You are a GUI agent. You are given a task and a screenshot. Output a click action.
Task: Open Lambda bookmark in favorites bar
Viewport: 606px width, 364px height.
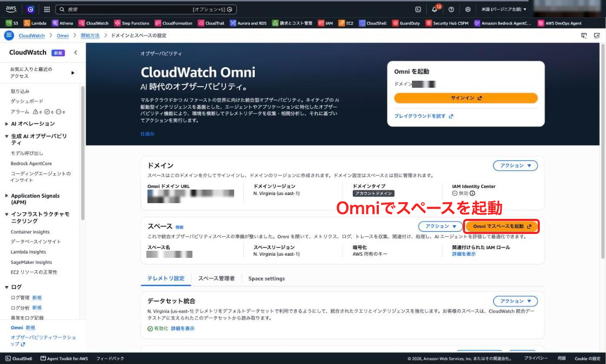[35, 23]
